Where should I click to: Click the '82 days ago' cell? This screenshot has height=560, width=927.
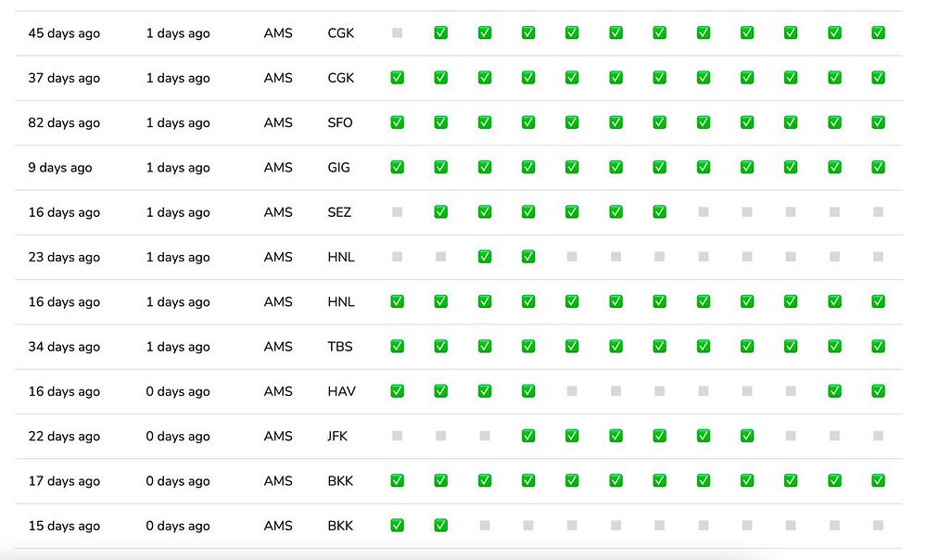click(x=65, y=123)
